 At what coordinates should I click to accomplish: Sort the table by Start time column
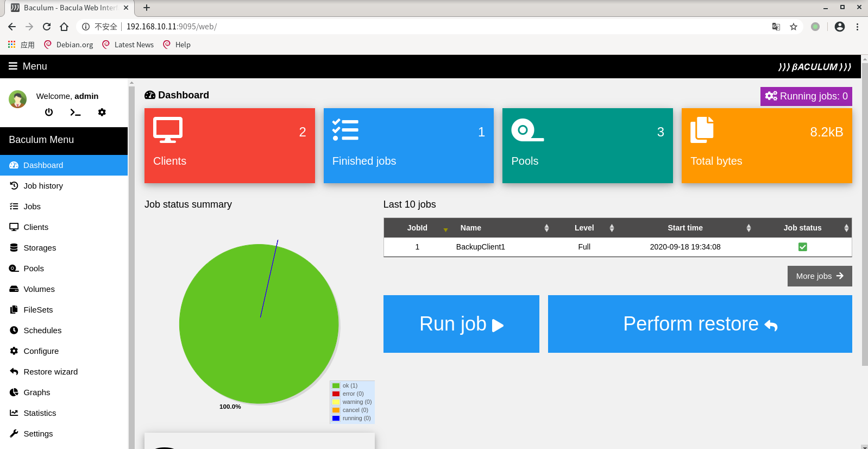tap(685, 228)
